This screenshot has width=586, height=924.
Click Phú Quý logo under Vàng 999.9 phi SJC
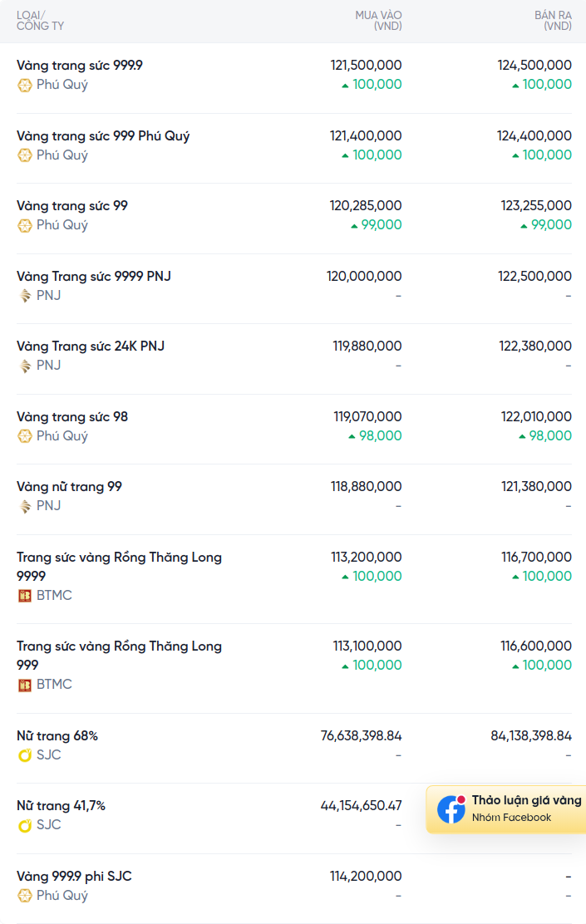coord(25,896)
